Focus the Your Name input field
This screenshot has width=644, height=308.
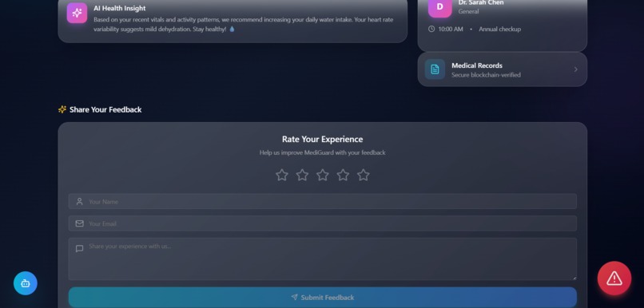click(323, 201)
